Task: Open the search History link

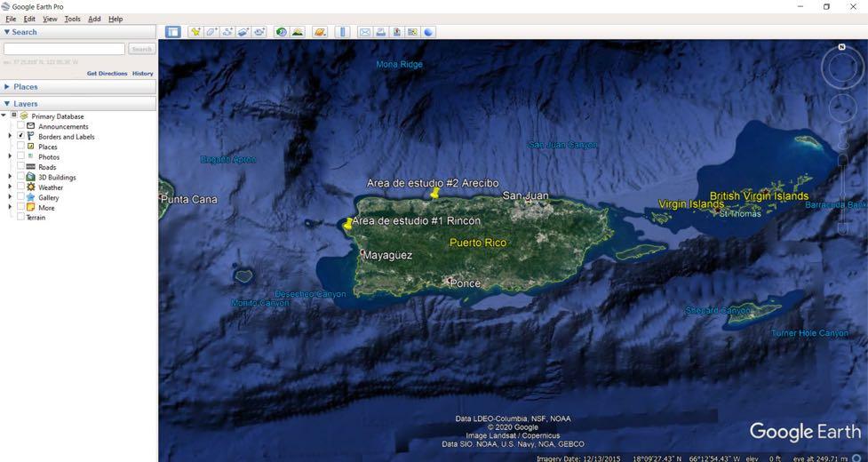Action: click(x=142, y=73)
